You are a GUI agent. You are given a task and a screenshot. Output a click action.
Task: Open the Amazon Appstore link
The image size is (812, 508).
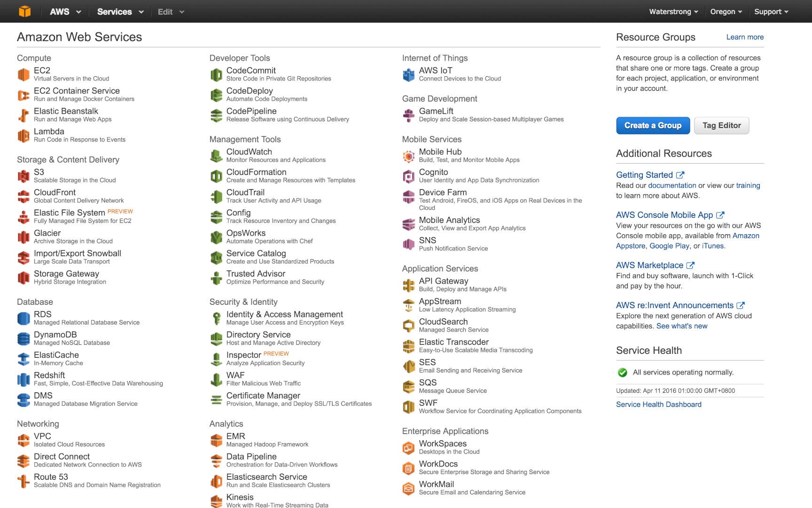[688, 241]
